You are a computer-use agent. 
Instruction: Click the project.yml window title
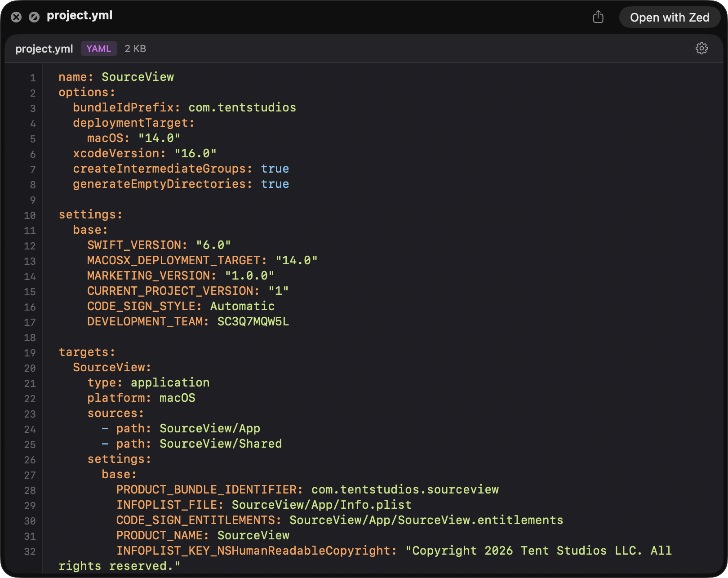[80, 15]
